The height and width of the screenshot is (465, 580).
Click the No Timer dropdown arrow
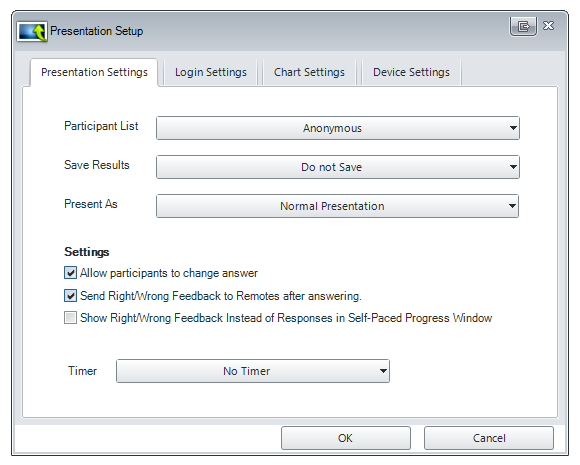[x=383, y=371]
